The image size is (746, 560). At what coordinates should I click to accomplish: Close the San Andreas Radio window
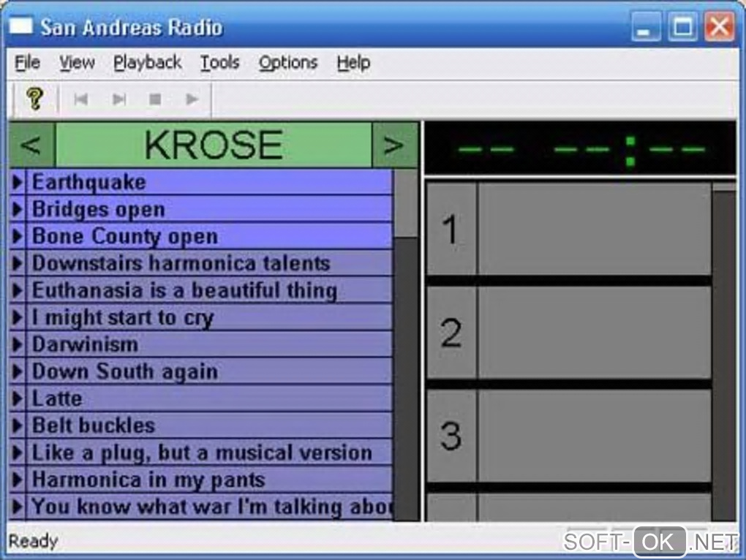[719, 26]
